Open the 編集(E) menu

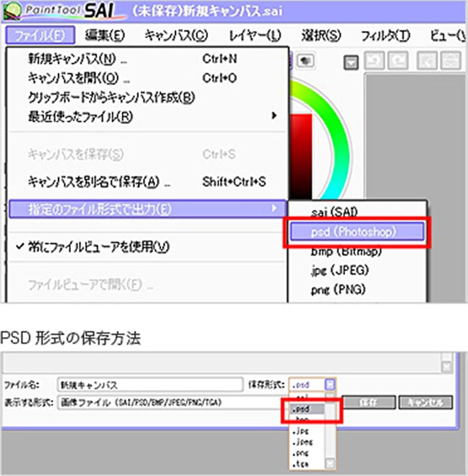tap(104, 35)
